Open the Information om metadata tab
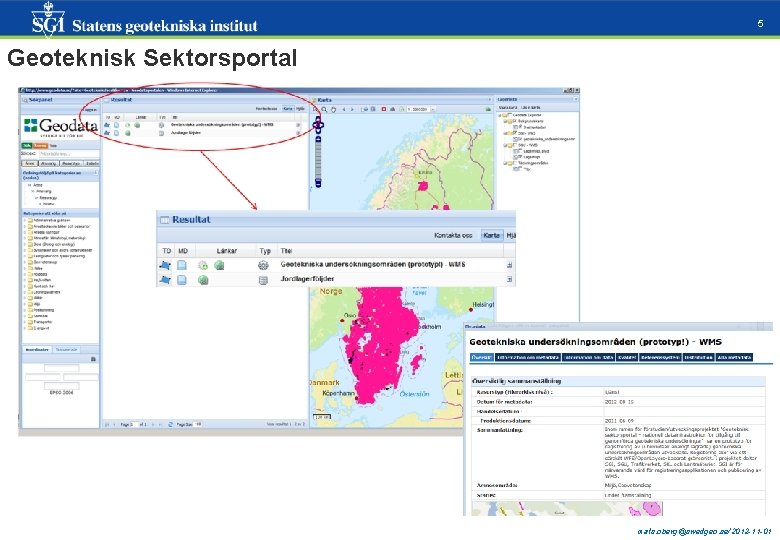The height and width of the screenshot is (540, 780). tap(528, 357)
